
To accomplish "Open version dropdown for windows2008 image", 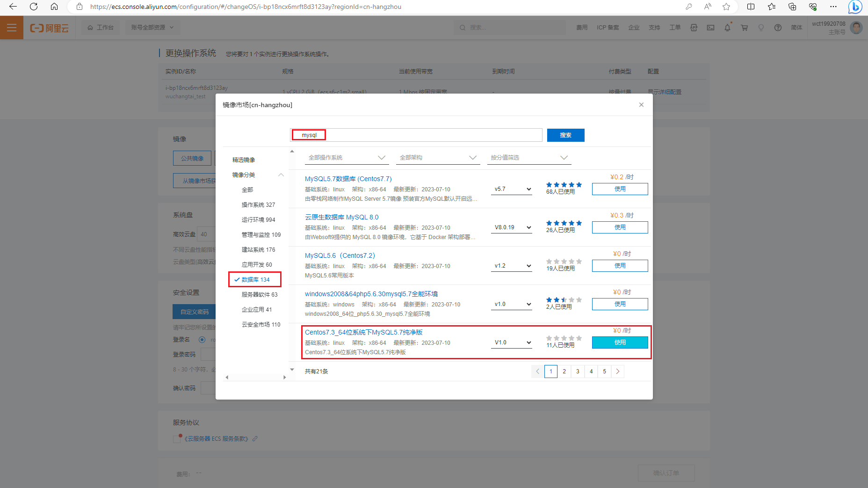I will pos(512,304).
